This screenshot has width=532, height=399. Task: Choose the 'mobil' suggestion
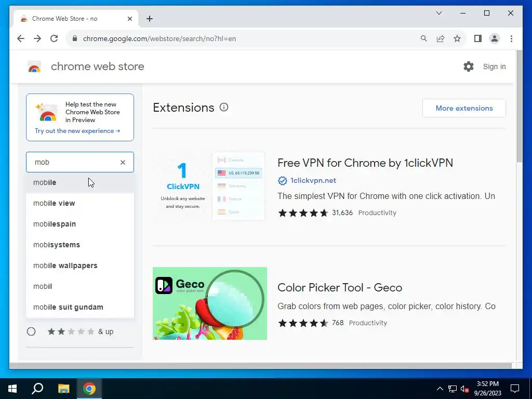tap(80, 286)
